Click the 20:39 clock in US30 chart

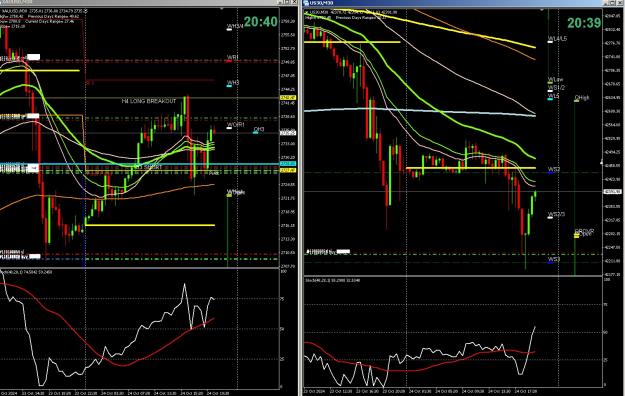click(584, 23)
